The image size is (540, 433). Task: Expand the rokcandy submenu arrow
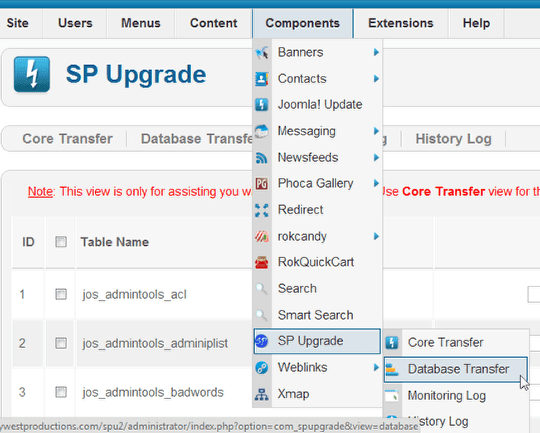point(376,236)
